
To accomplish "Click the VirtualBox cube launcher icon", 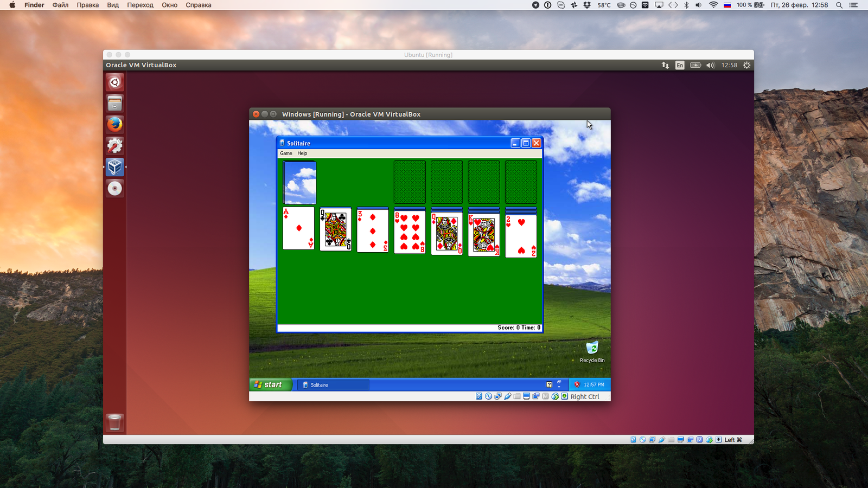I will pos(114,167).
